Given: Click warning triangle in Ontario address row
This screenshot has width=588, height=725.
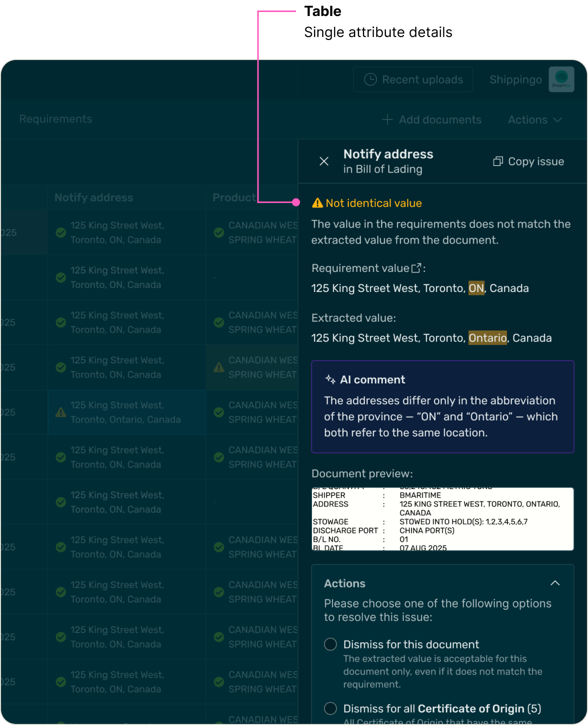Looking at the screenshot, I should [x=60, y=412].
